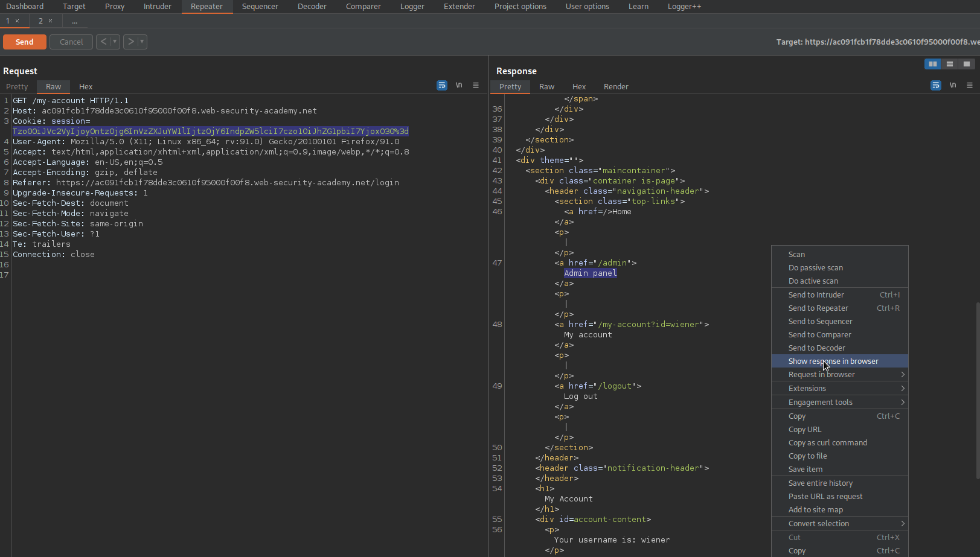Viewport: 980px width, 557px height.
Task: Switch to Dashboard tab
Action: pyautogui.click(x=25, y=7)
